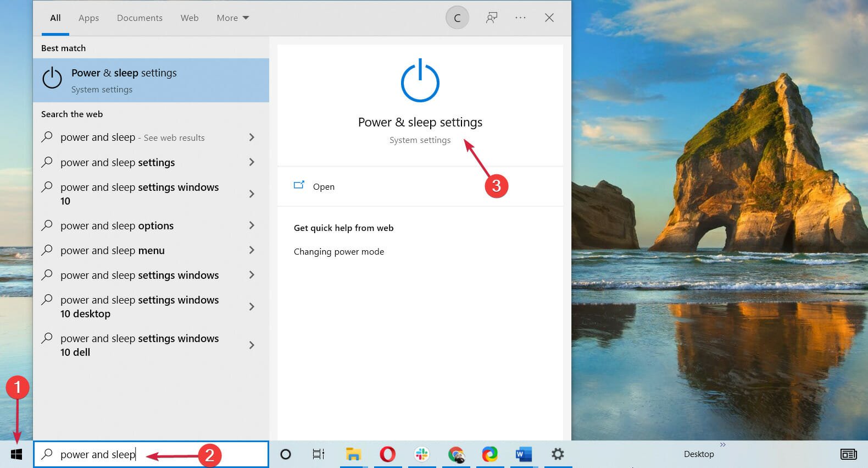The image size is (868, 468).
Task: Expand arrow for power and sleep web results
Action: click(x=252, y=137)
